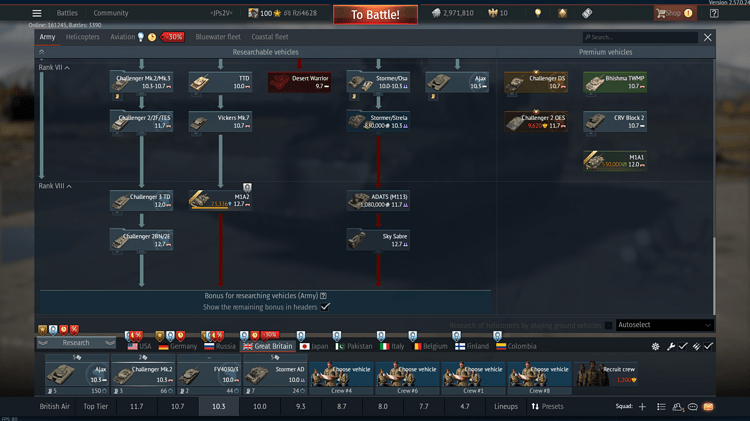Viewport: 750px width, 421px height.
Task: Open the main hamburger menu
Action: (x=37, y=13)
